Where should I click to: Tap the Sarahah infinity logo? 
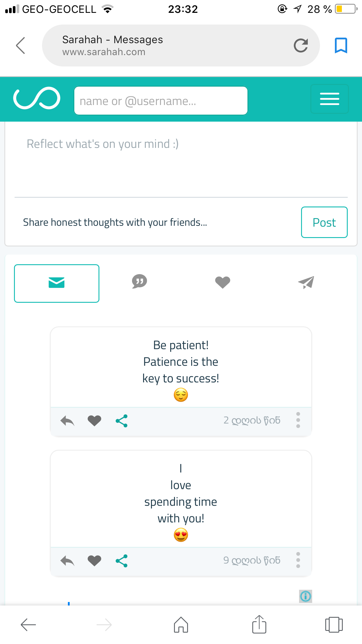click(37, 98)
